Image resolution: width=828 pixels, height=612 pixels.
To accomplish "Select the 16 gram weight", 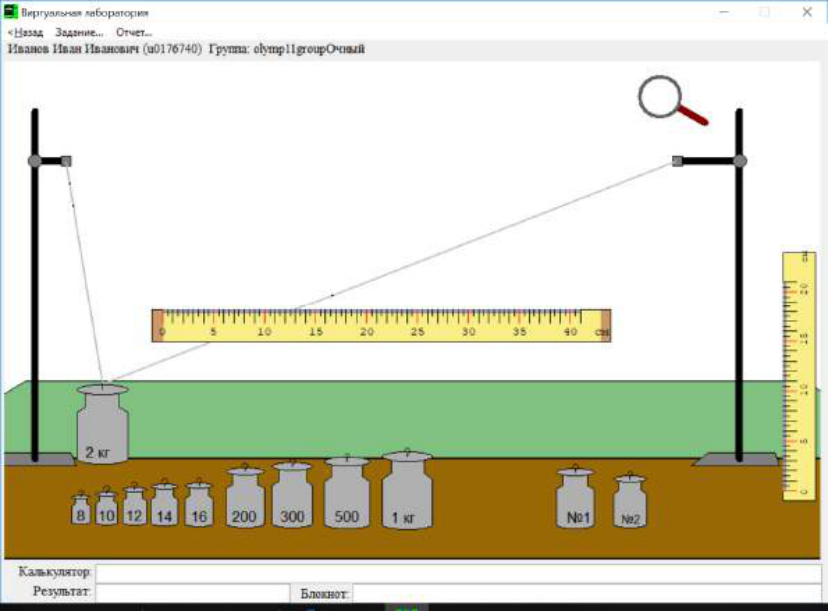I will coord(199,503).
